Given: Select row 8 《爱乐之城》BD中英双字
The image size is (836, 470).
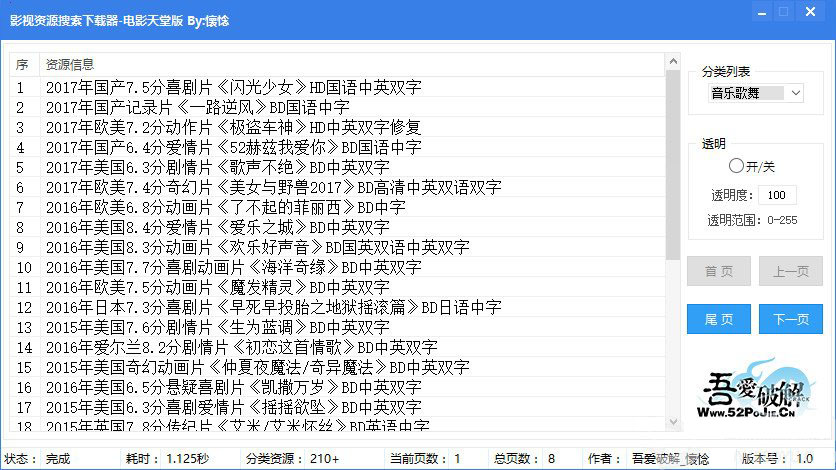Looking at the screenshot, I should point(337,227).
